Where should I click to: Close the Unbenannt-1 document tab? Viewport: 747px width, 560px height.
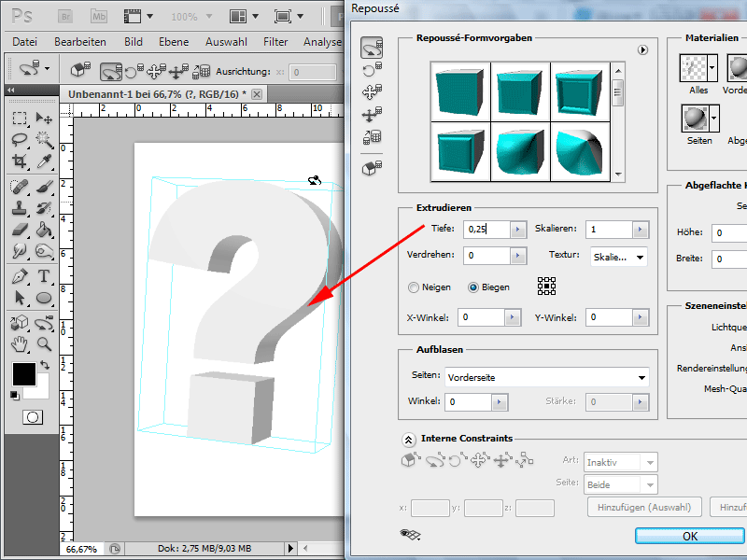tap(256, 94)
